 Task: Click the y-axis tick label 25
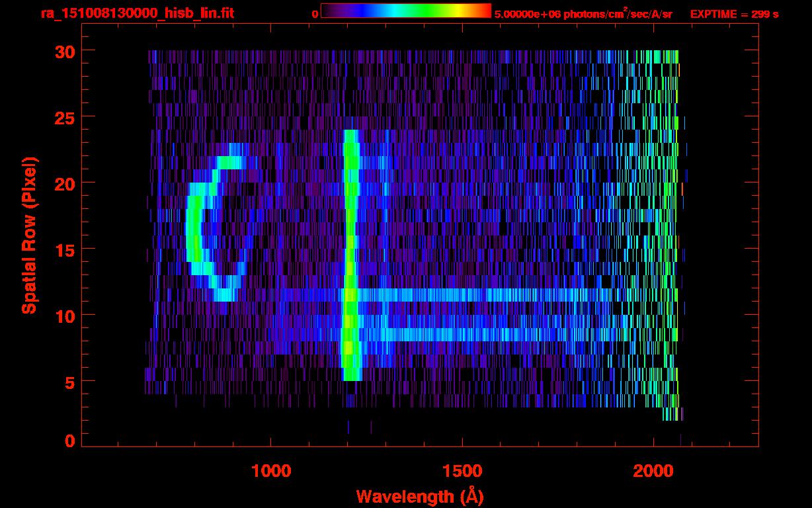pos(65,117)
